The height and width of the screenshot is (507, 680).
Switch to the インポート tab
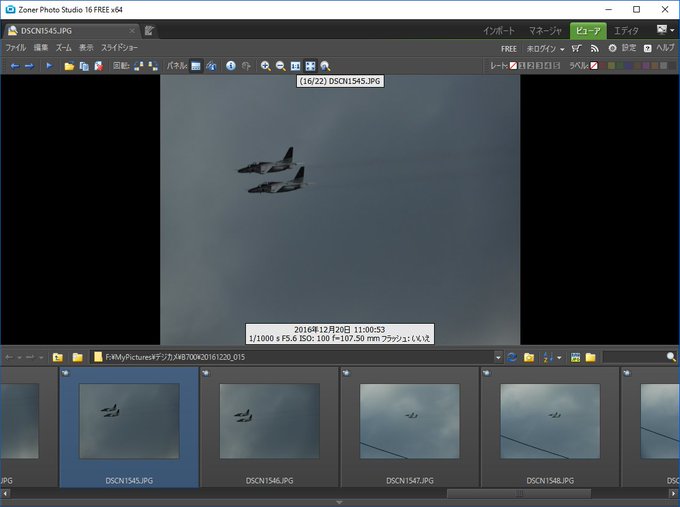click(499, 31)
